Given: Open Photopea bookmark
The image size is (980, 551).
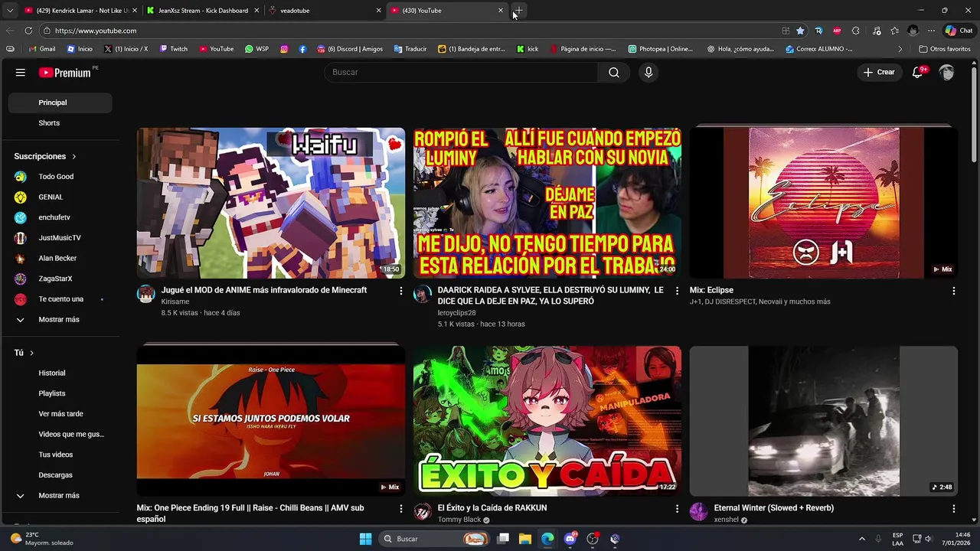Looking at the screenshot, I should 660,49.
